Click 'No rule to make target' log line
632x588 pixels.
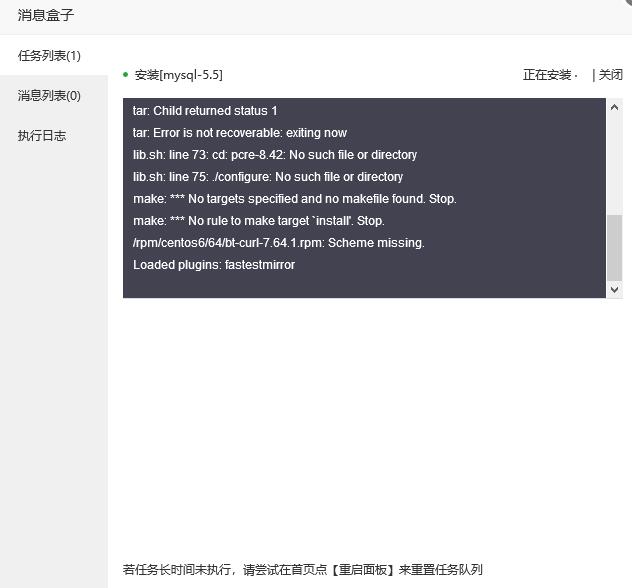[259, 221]
